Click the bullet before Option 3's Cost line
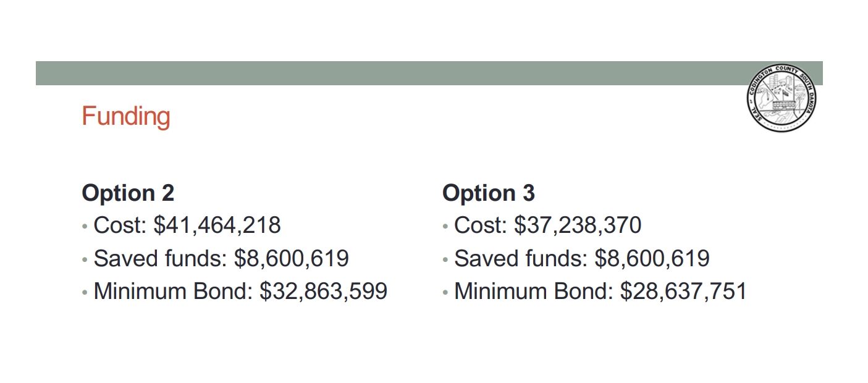The width and height of the screenshot is (868, 383). [x=445, y=227]
